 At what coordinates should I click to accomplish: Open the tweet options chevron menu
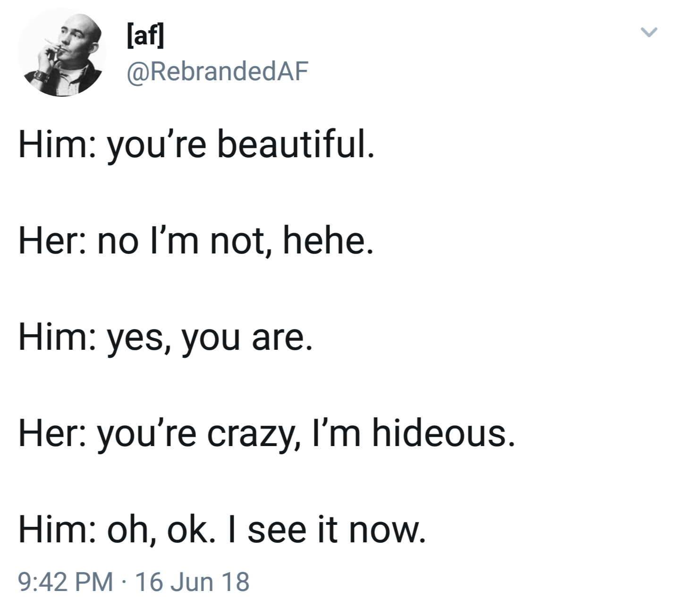[649, 32]
